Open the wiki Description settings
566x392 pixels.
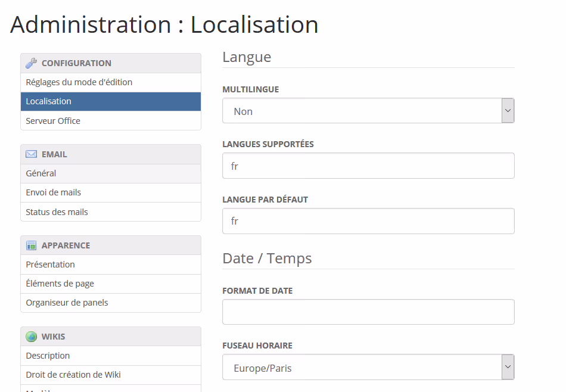[48, 356]
